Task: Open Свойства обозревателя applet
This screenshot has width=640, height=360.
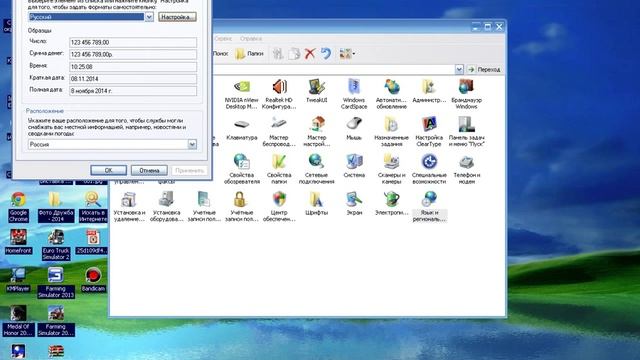Action: pyautogui.click(x=242, y=169)
